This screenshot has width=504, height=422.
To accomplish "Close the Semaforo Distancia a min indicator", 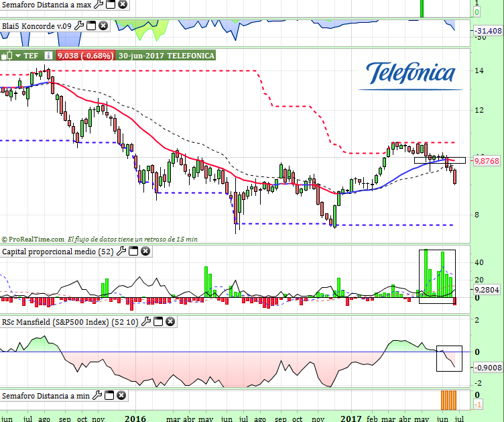I will point(121,395).
